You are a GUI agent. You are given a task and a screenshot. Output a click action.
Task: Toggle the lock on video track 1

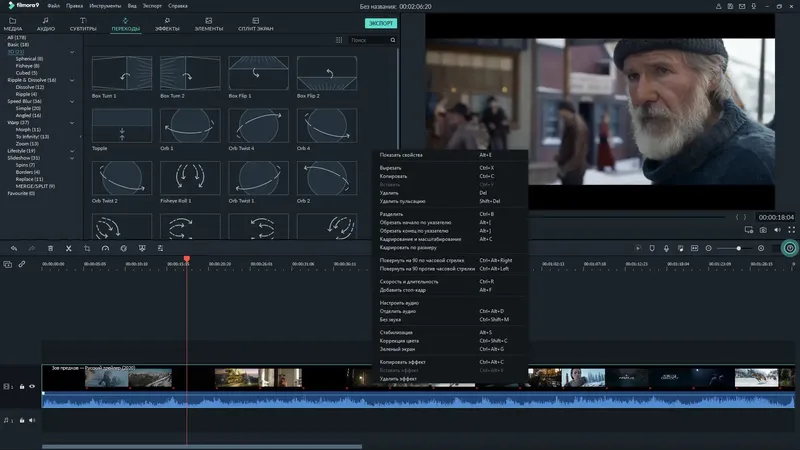click(x=22, y=386)
